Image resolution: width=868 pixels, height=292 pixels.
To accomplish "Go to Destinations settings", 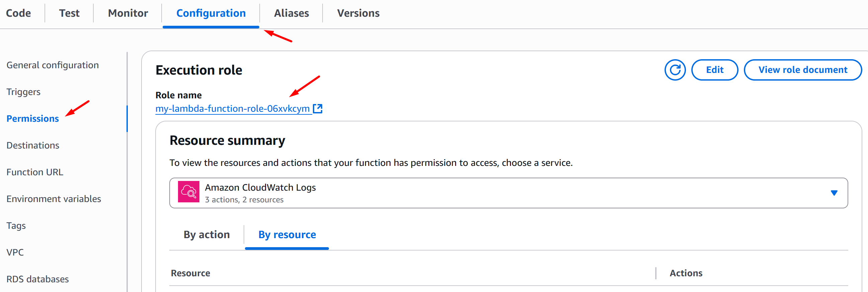I will tap(33, 145).
